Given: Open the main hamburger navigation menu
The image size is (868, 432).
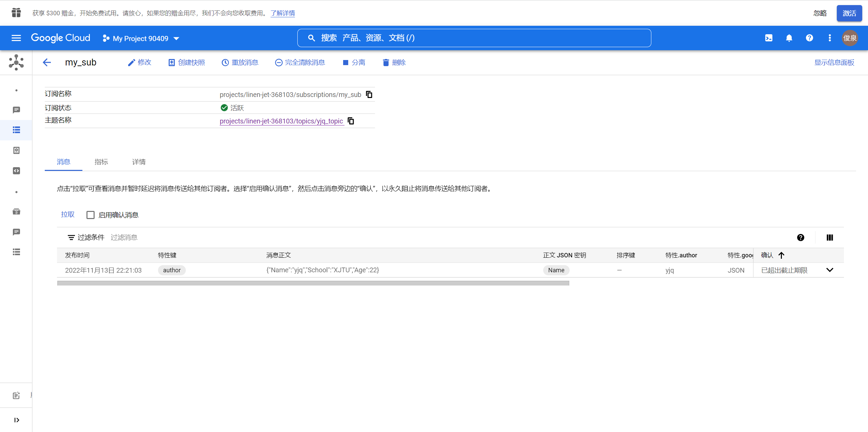Looking at the screenshot, I should 16,38.
